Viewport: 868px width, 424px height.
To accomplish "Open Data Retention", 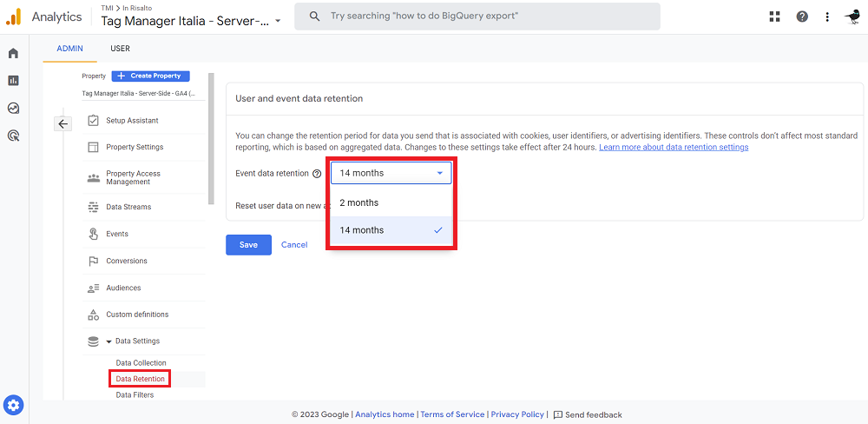I will [140, 379].
